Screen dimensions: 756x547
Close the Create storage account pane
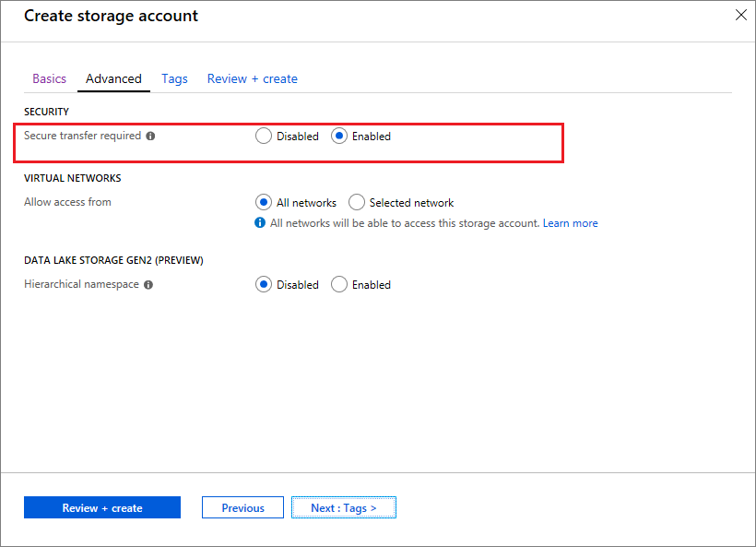point(739,15)
